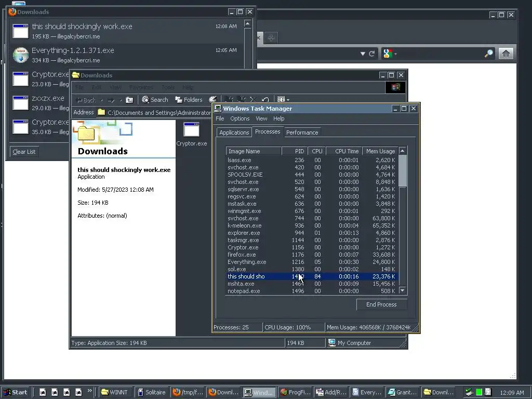Open the Task Manager File menu
The width and height of the screenshot is (532, 399).
[x=220, y=118]
